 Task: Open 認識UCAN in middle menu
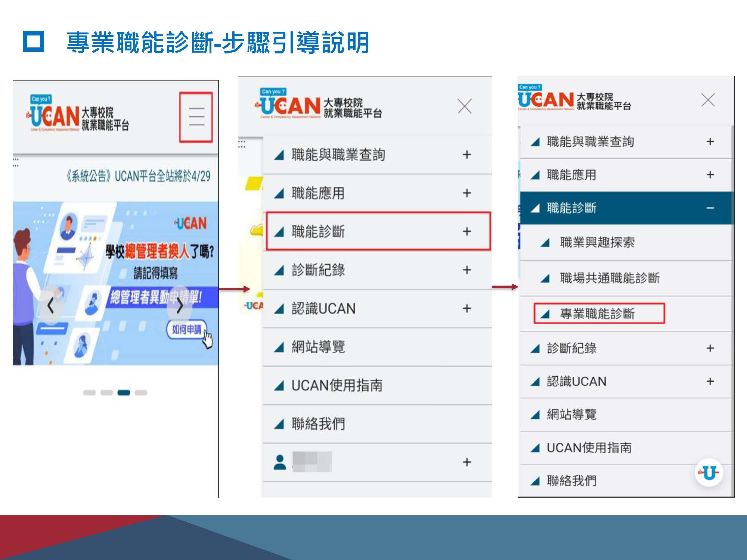pyautogui.click(x=323, y=308)
